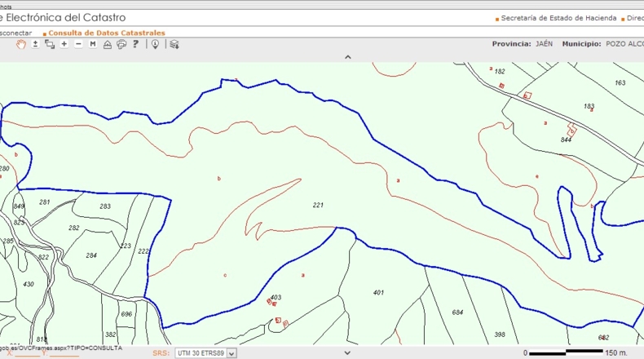644x359 pixels.
Task: Click parcel 403 label
Action: coord(276,297)
